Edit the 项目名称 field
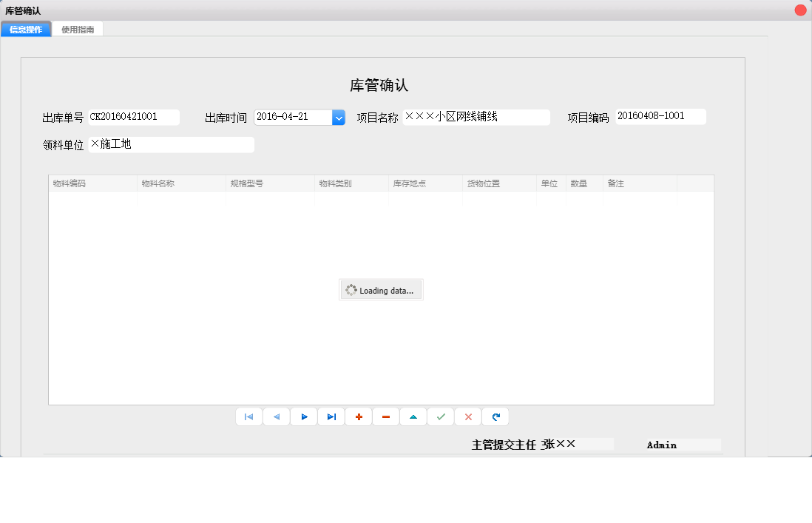The height and width of the screenshot is (523, 812). (476, 117)
